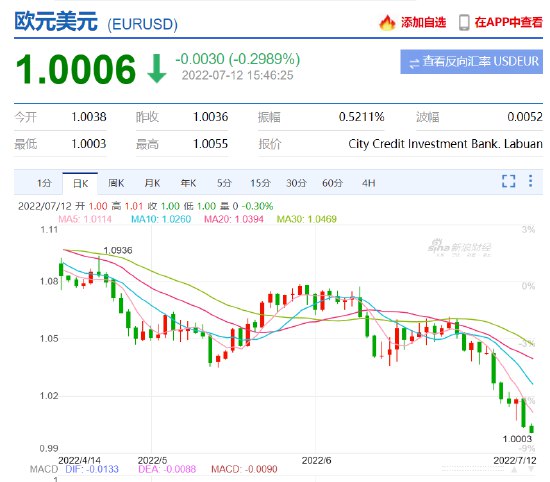The image size is (550, 482).
Task: Click DEA: -0.0088 MACD label
Action: 167,469
